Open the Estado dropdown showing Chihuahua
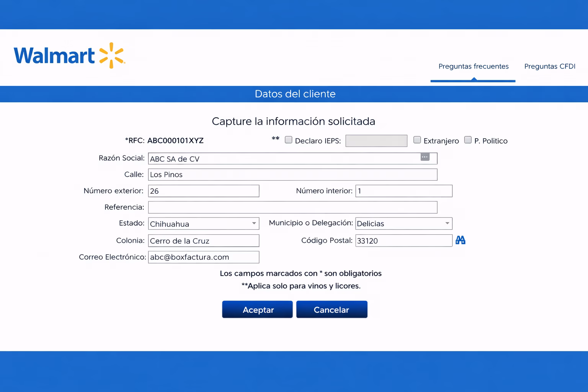Viewport: 588px width, 392px height. (204, 224)
